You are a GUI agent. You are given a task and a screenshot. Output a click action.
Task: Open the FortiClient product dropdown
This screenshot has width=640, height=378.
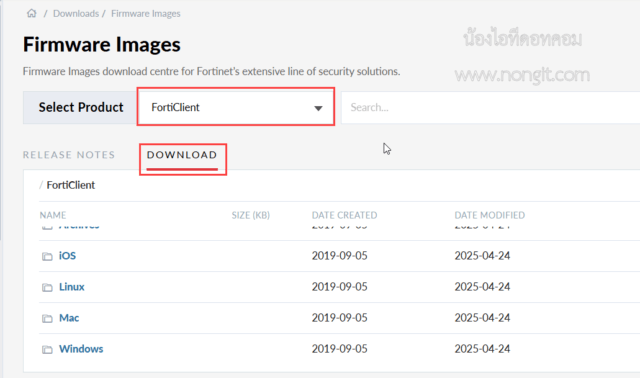236,107
